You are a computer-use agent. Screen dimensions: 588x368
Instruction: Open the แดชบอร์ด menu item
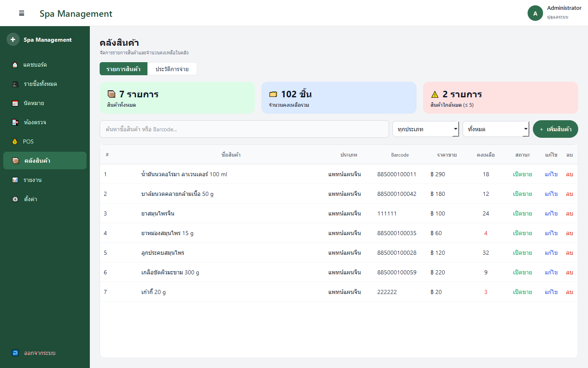click(45, 65)
